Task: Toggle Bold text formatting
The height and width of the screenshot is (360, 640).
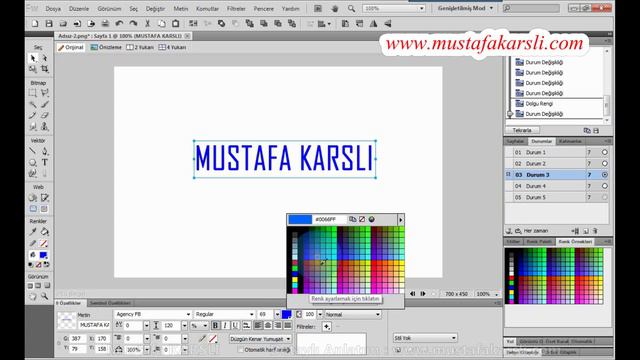Action: [215, 325]
